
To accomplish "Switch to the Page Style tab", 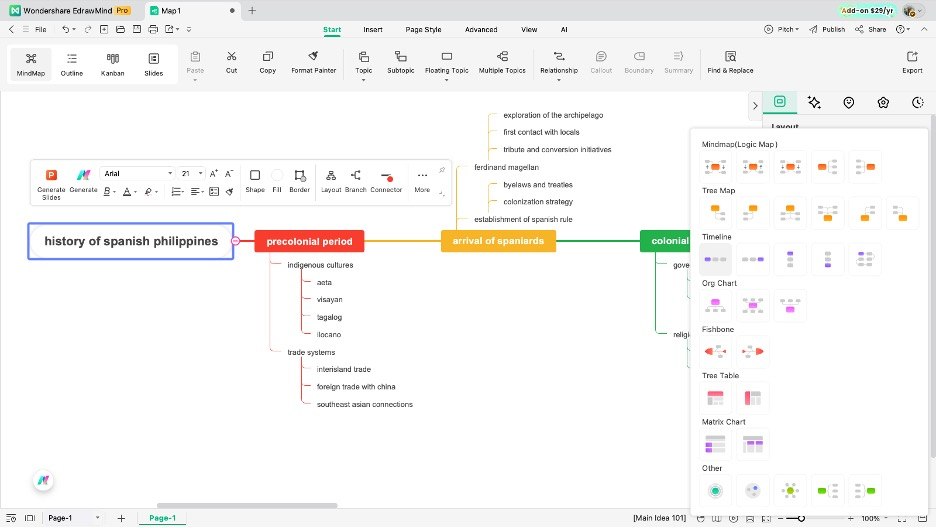I will (x=423, y=29).
